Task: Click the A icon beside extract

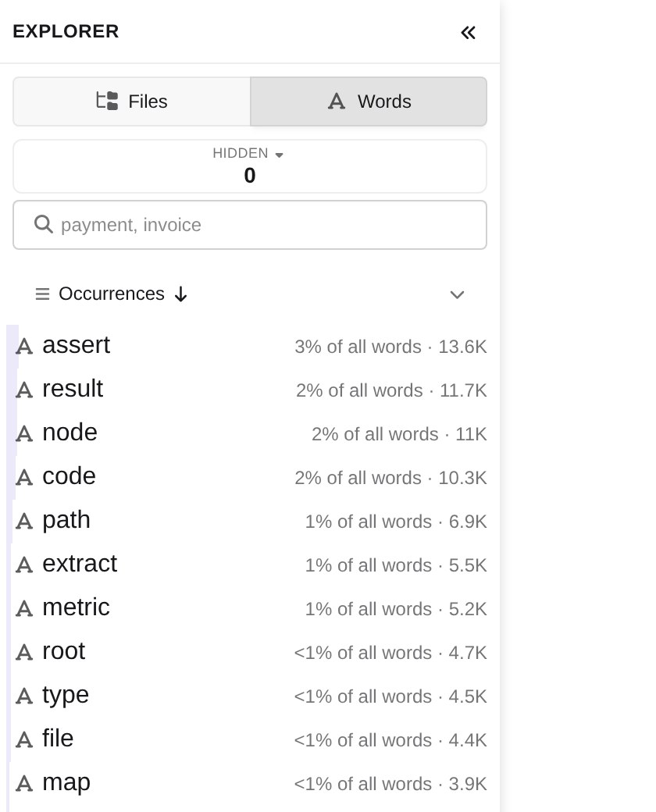Action: [x=24, y=565]
